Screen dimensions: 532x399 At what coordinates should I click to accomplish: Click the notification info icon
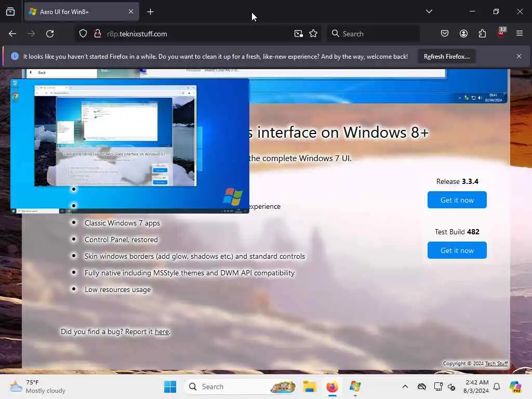pyautogui.click(x=15, y=56)
